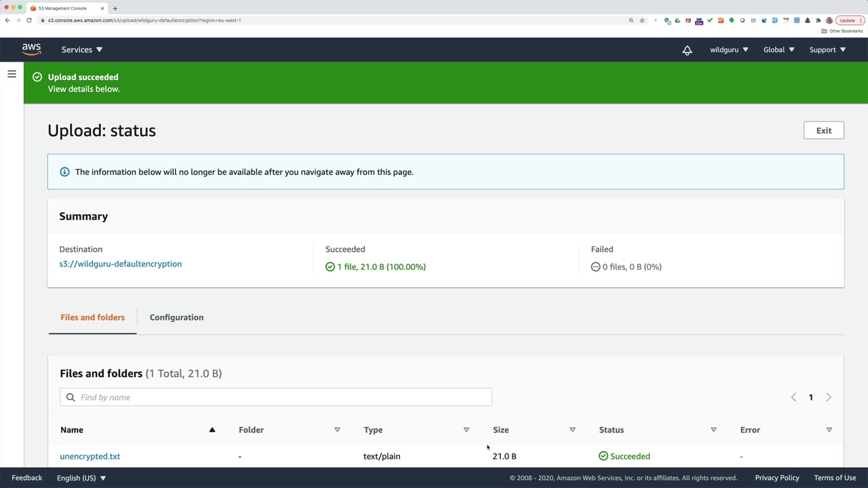Open the notifications bell
The image size is (868, 488).
[x=687, y=50]
